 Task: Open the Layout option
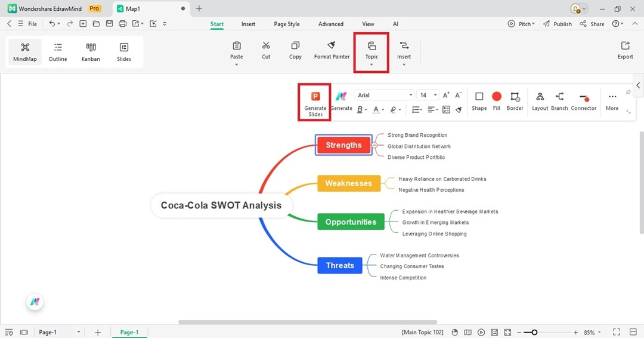pyautogui.click(x=540, y=101)
